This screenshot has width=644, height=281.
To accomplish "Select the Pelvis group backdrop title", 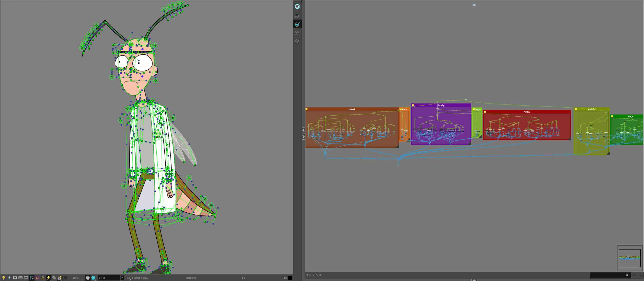I will (x=591, y=109).
